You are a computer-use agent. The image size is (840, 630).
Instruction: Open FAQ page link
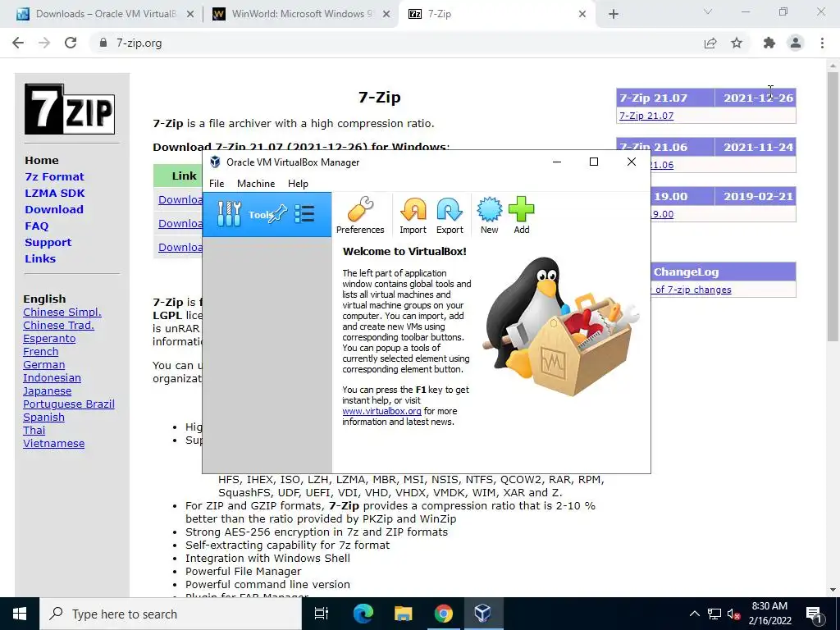[36, 226]
